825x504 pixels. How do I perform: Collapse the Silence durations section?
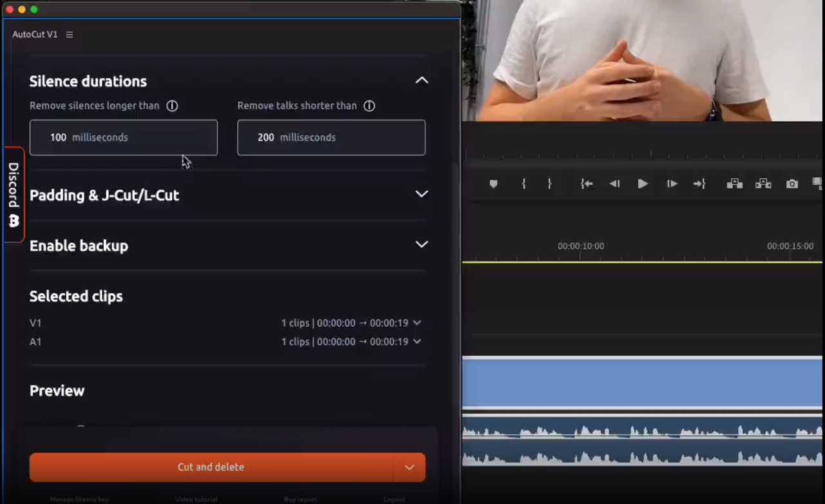422,80
